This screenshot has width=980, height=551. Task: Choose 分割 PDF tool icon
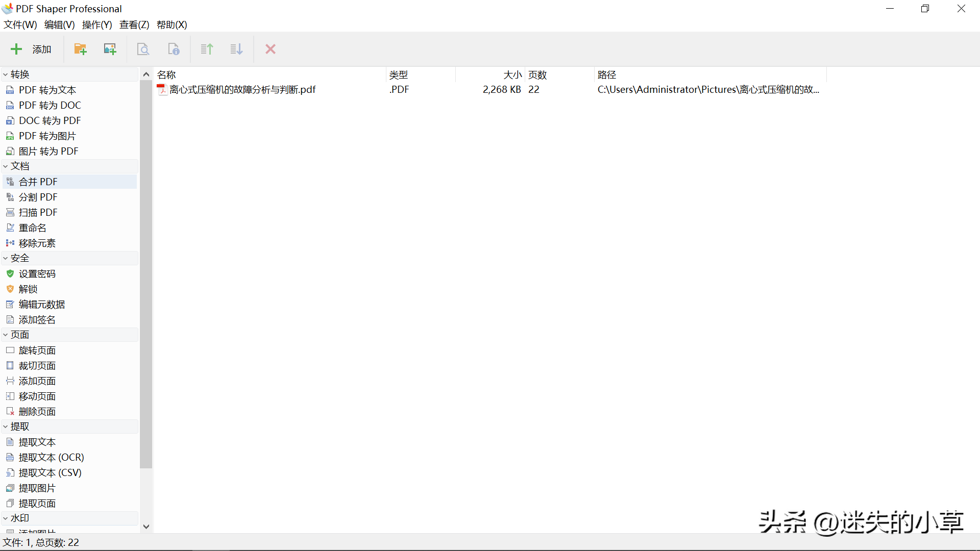(10, 197)
